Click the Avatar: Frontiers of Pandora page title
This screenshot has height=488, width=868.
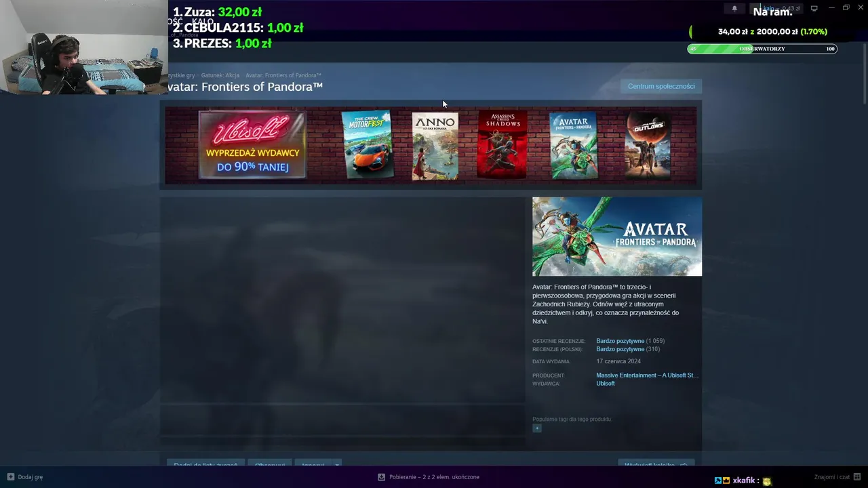click(245, 87)
